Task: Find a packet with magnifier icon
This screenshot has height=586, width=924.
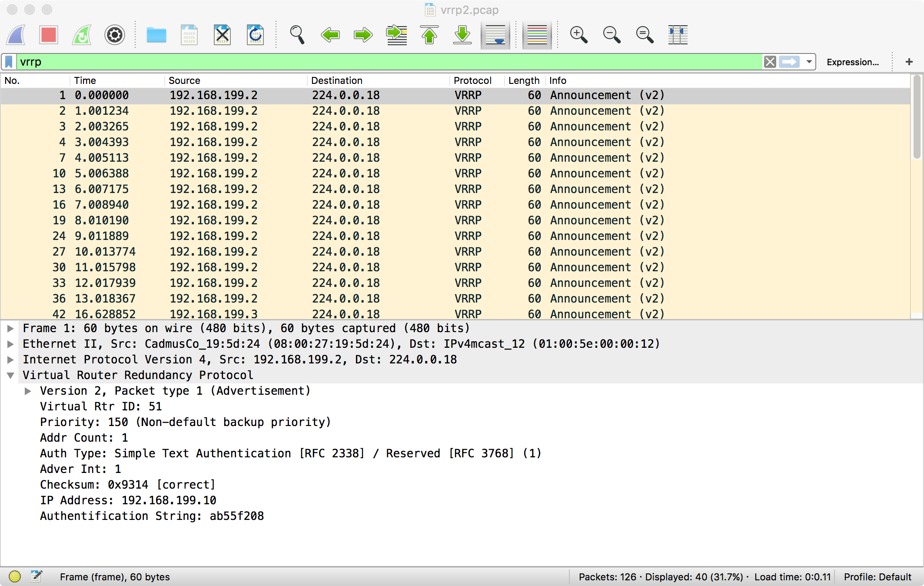Action: point(297,35)
